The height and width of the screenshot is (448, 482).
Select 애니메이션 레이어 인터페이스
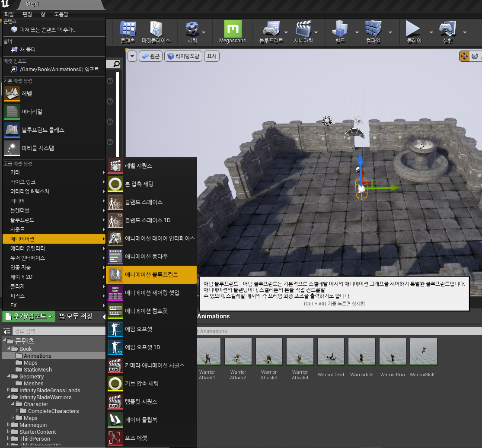pos(152,238)
